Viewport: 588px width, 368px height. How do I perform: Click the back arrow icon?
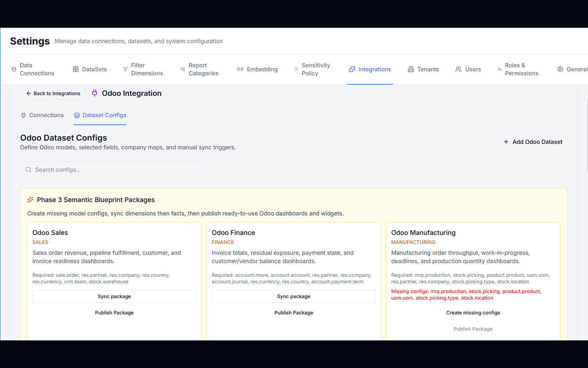tap(29, 93)
